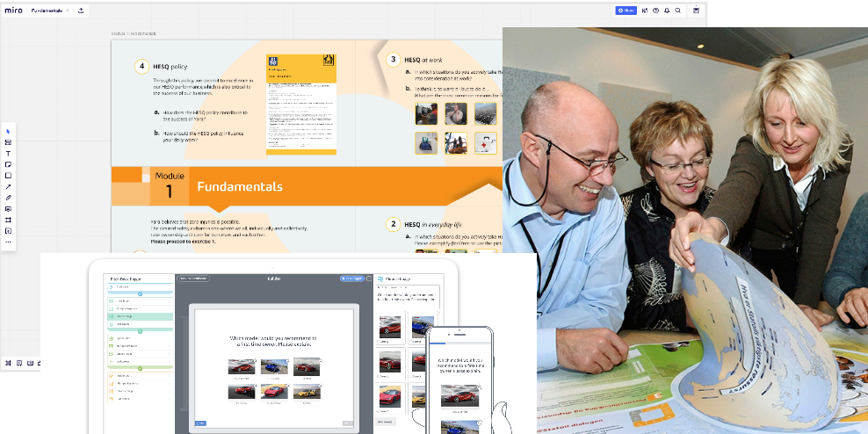Click the export board upload icon
The width and height of the screenshot is (868, 434).
(81, 11)
